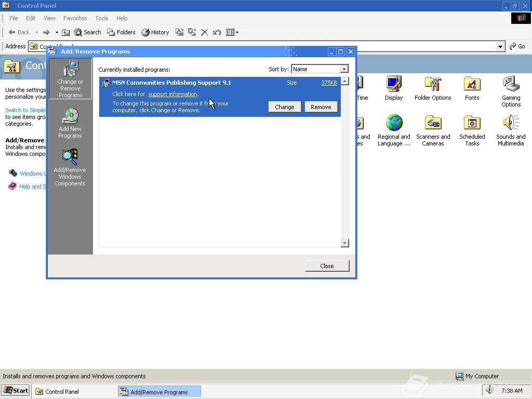Select MSN Communities Publishing Support 9.1 entry
Viewport: 532px width, 399px height.
(220, 97)
